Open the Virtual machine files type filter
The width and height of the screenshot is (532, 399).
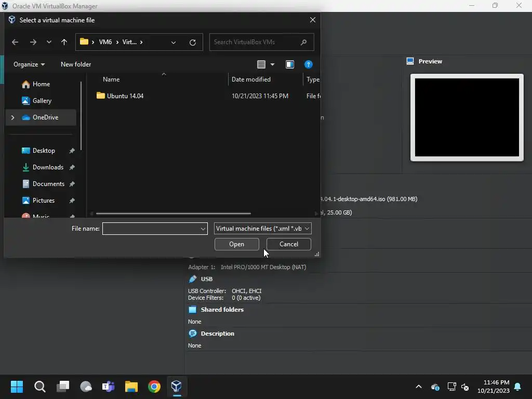(x=262, y=229)
